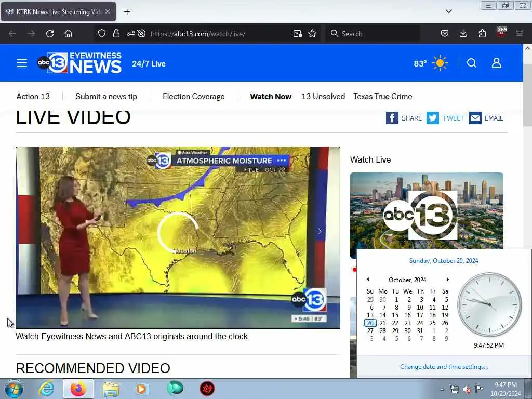This screenshot has height=399, width=532.
Task: Go to previous month in calendar
Action: [368, 279]
